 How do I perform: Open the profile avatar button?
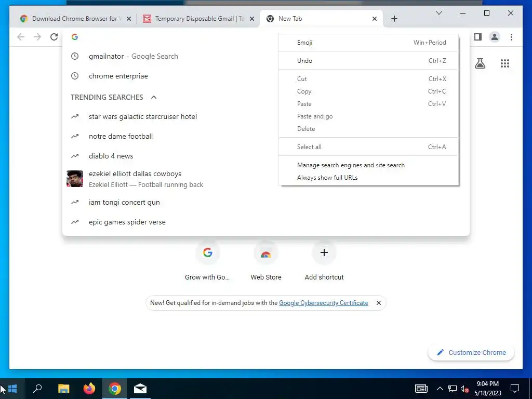[495, 37]
